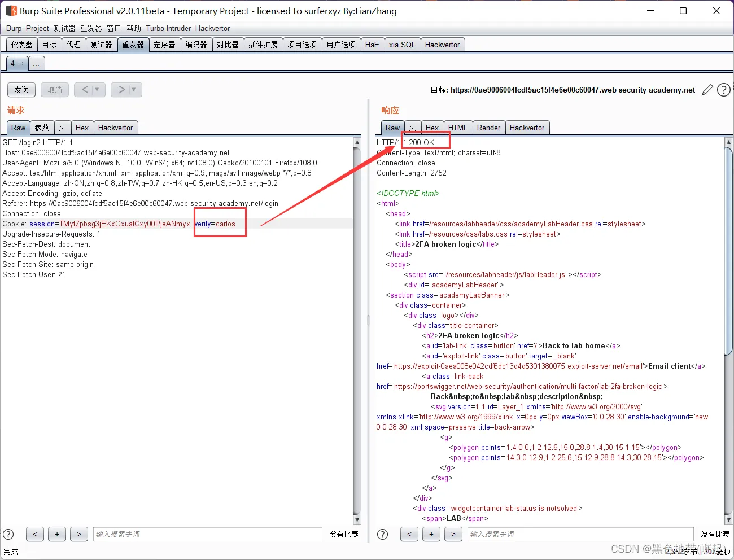Click request search previous '<' button
This screenshot has height=560, width=734.
point(35,534)
